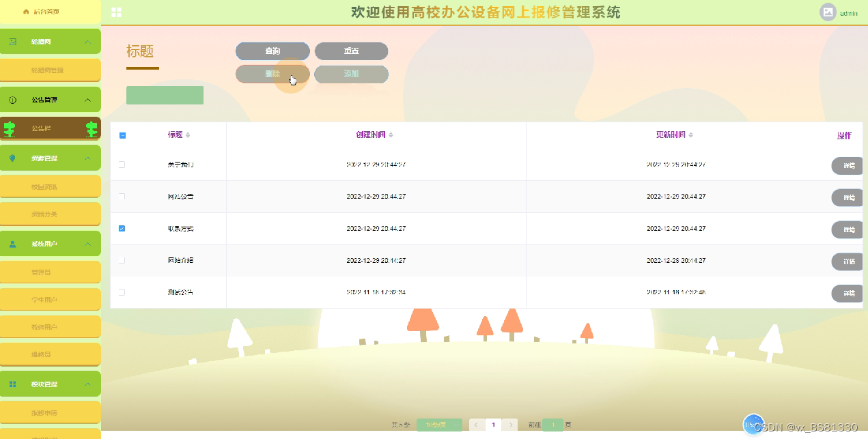
Task: Click 2022-11-18 17:32:34 creation time cell
Action: 376,292
